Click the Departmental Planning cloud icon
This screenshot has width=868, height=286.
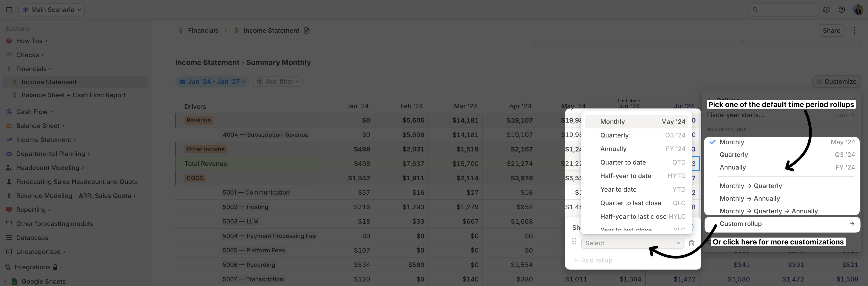click(9, 153)
